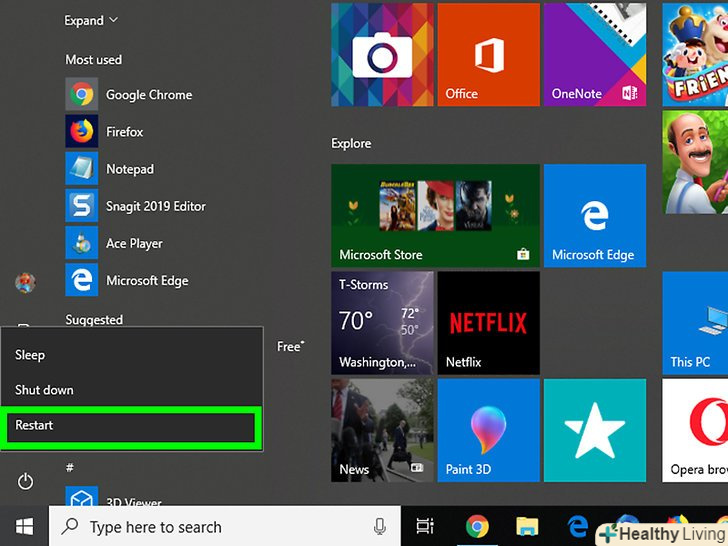Viewport: 728px width, 546px height.
Task: Select Restart from the power menu
Action: [x=132, y=426]
